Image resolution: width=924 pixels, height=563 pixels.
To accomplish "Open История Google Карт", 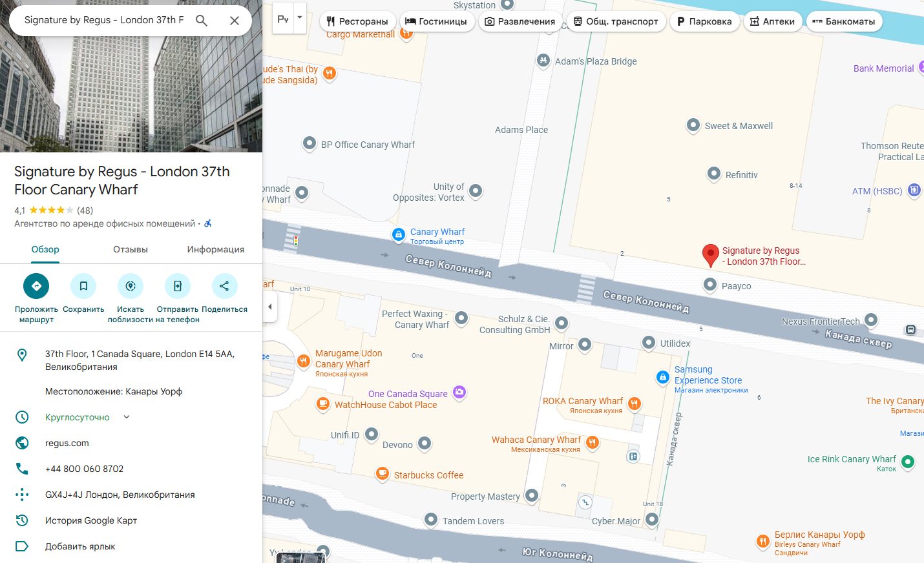I will pyautogui.click(x=91, y=520).
